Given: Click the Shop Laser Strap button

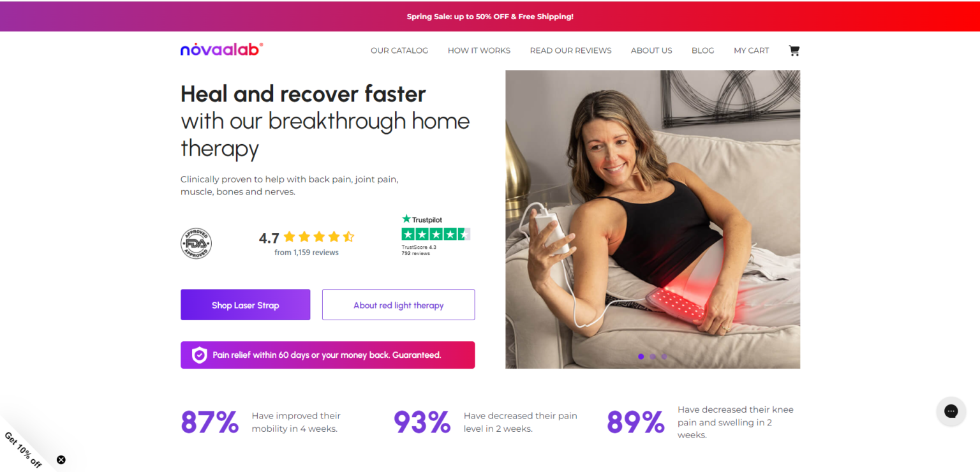Looking at the screenshot, I should [x=246, y=305].
